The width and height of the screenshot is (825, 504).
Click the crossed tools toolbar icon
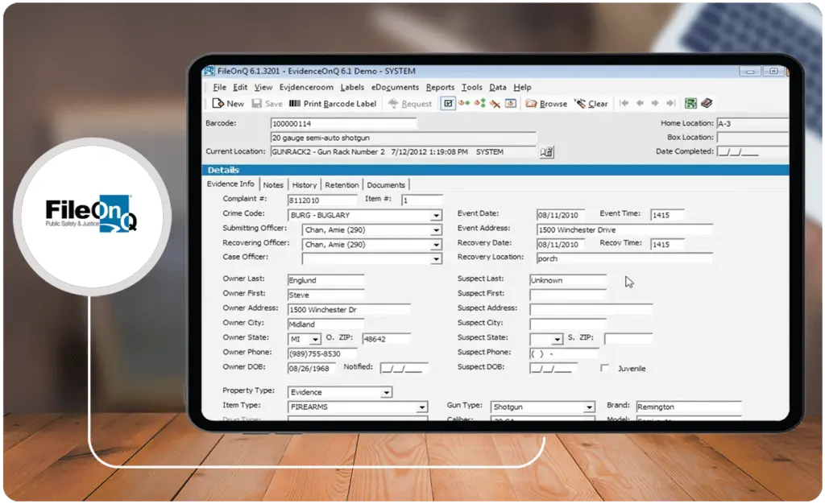495,104
